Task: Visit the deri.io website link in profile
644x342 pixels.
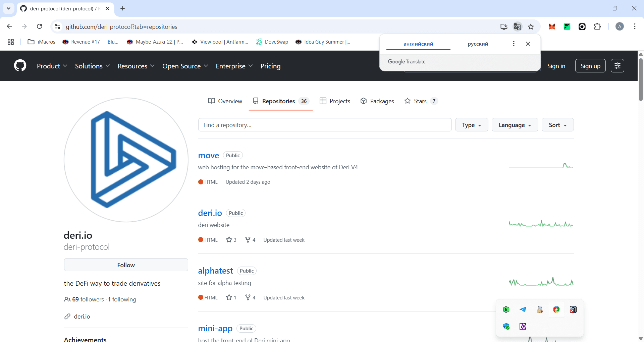Action: (82, 316)
